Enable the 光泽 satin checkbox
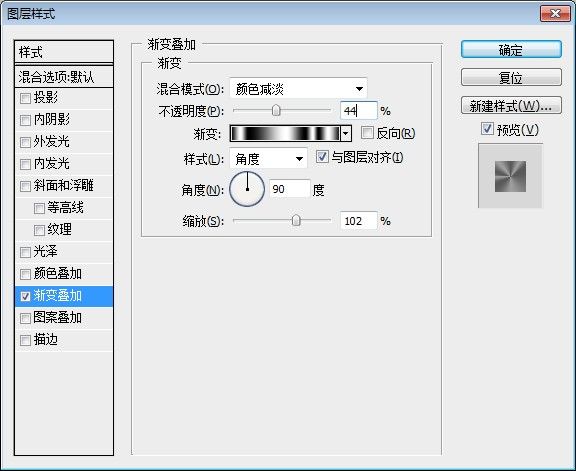This screenshot has width=576, height=471. 25,252
